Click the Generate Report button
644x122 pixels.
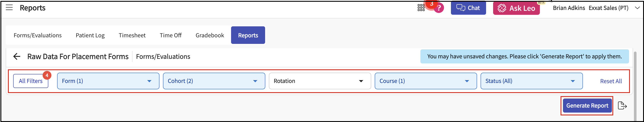coord(587,106)
